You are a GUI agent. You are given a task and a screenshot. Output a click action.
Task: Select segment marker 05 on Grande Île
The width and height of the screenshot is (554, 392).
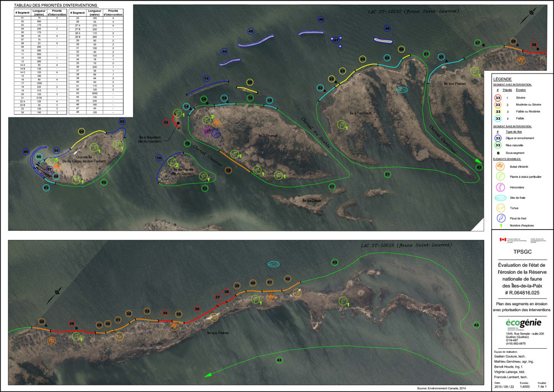tap(57, 151)
